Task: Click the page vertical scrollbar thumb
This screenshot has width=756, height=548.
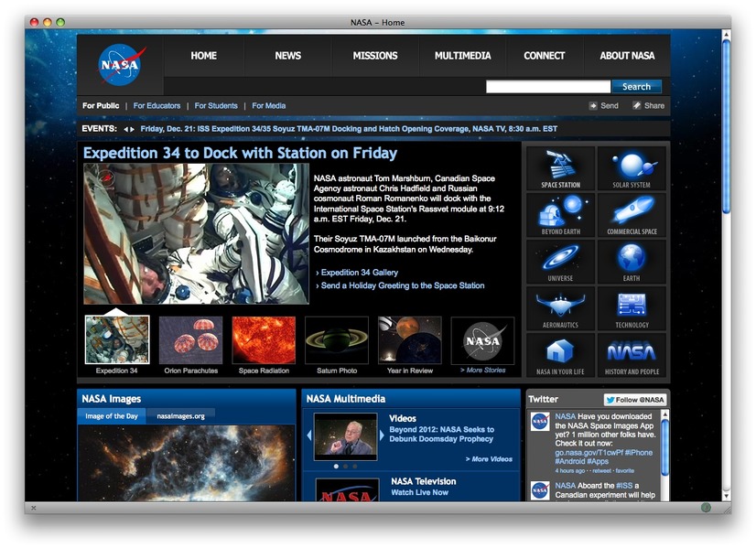Action: tap(726, 125)
